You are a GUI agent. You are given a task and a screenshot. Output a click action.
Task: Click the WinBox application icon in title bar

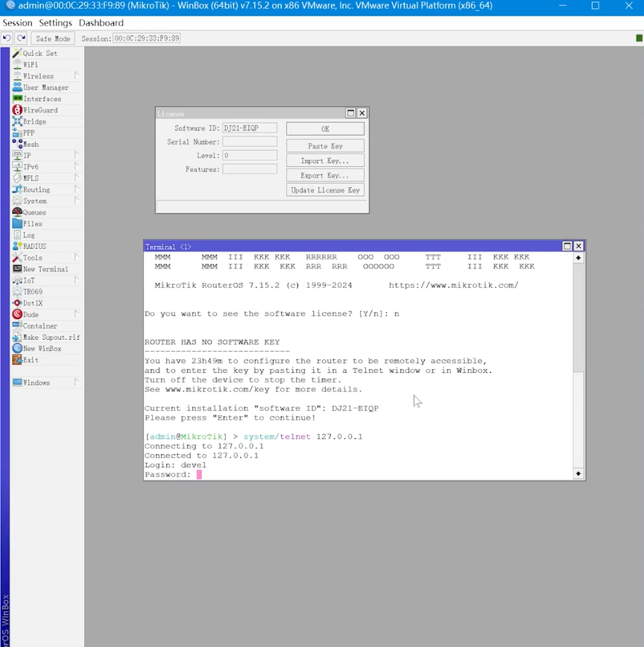10,5
